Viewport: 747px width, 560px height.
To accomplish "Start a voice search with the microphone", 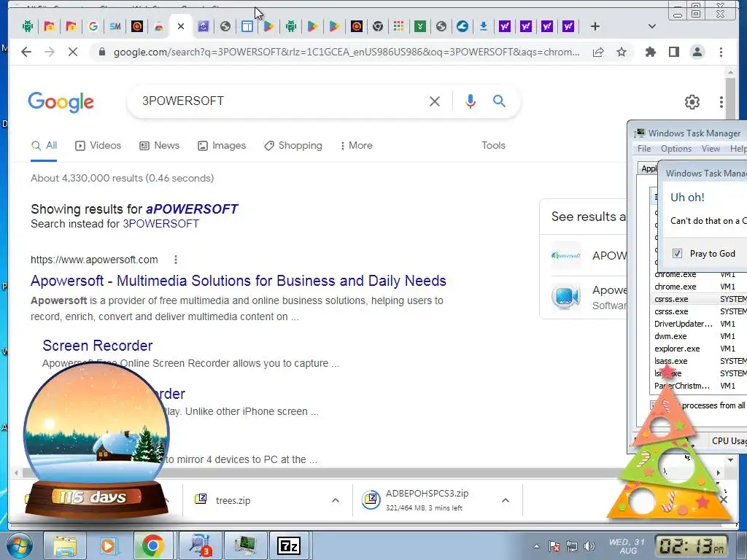I will 471,101.
